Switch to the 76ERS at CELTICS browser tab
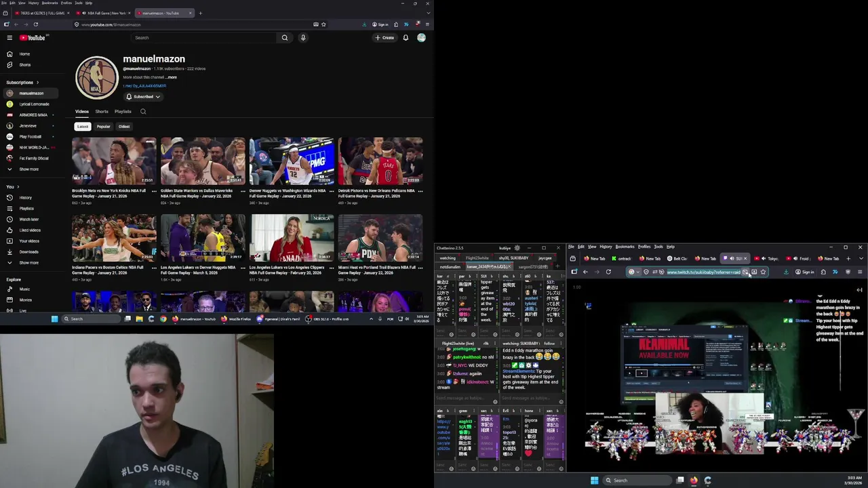The image size is (868, 488). [43, 13]
